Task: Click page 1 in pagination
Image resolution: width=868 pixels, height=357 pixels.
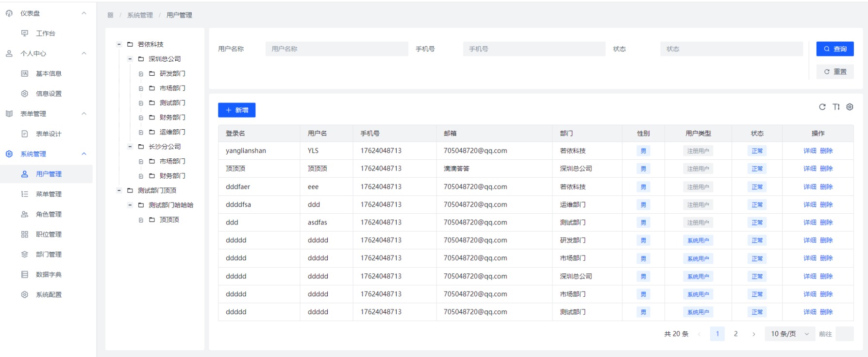Action: pos(717,334)
